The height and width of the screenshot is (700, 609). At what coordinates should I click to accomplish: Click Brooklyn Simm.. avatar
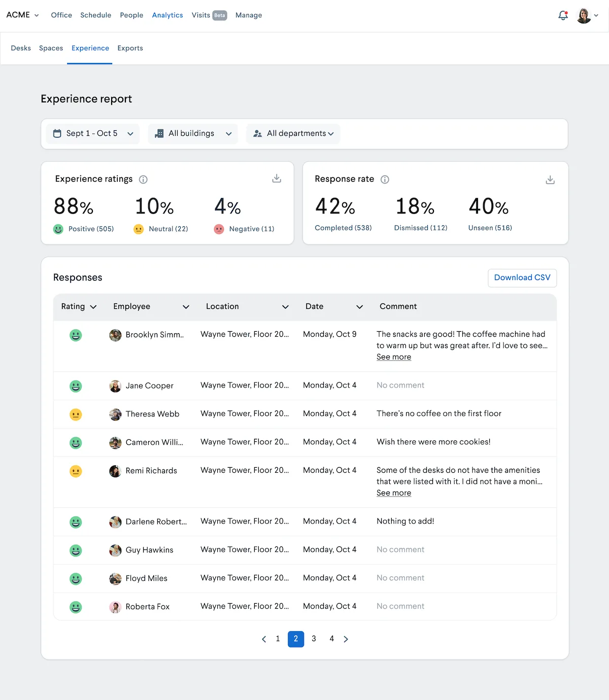(115, 335)
